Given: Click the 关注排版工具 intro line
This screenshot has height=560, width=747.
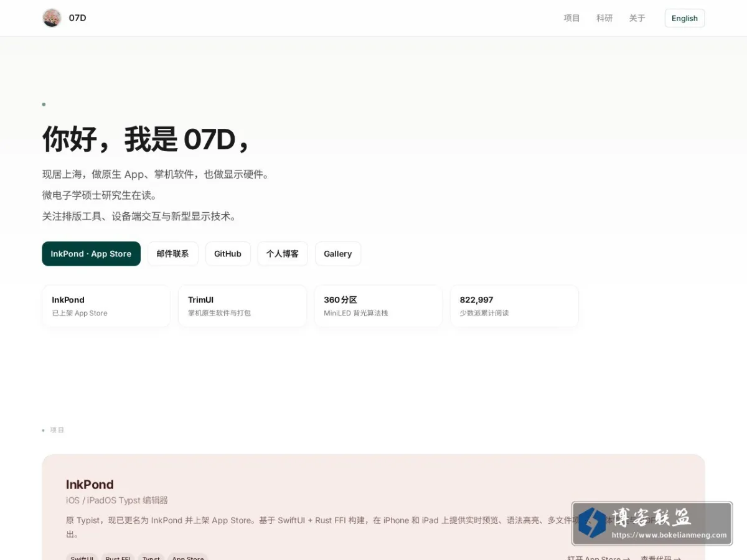Looking at the screenshot, I should coord(139,217).
